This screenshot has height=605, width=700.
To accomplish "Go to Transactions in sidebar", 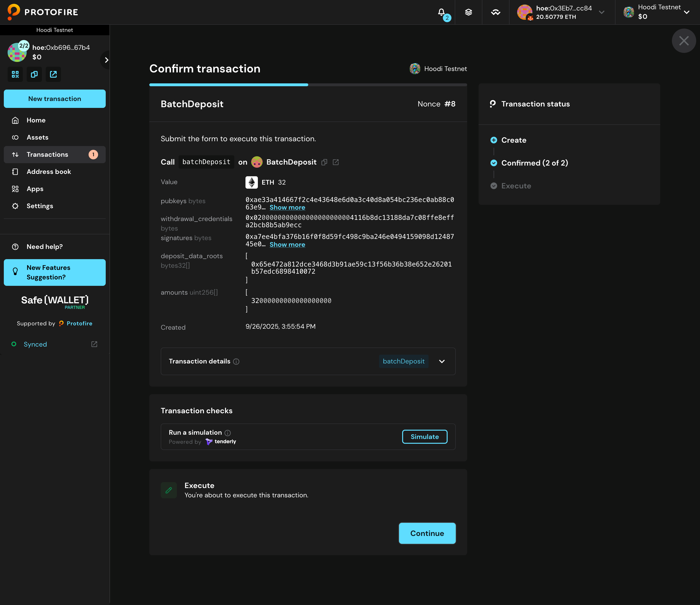I will pos(47,154).
